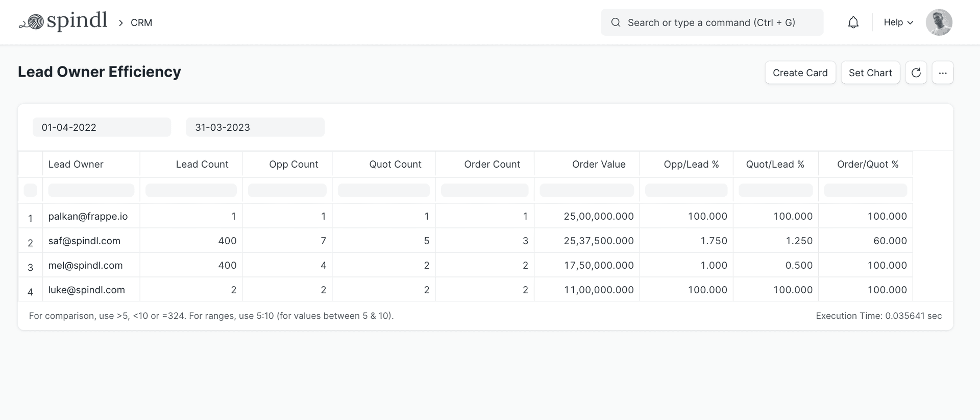Click the Lead Owner filter box
Screen dimensions: 980x420
(91, 191)
